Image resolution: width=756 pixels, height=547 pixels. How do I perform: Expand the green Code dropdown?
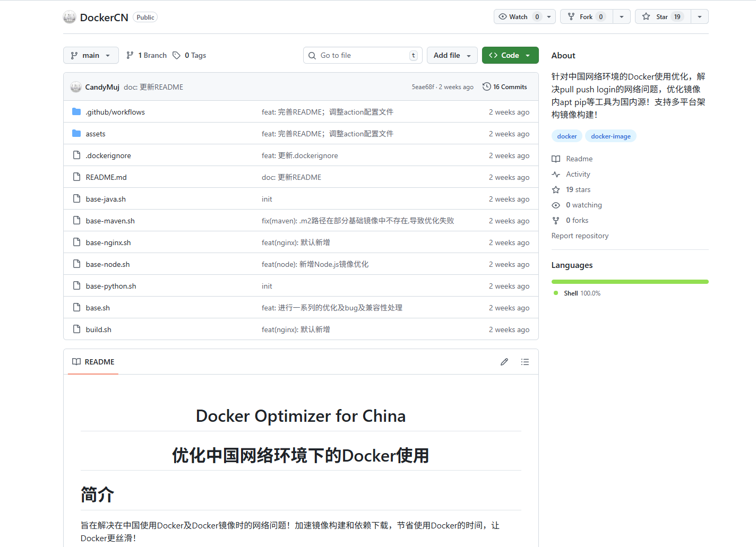pos(510,55)
